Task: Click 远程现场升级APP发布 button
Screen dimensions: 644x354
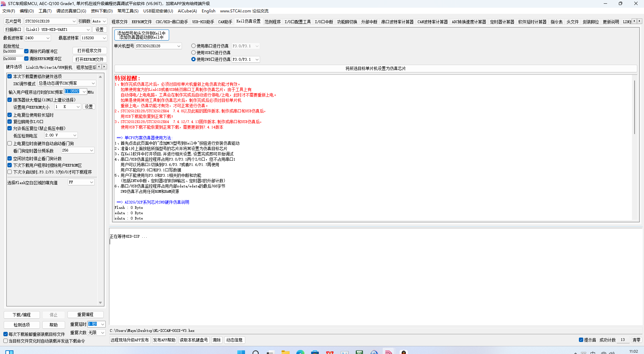Action: pyautogui.click(x=130, y=340)
